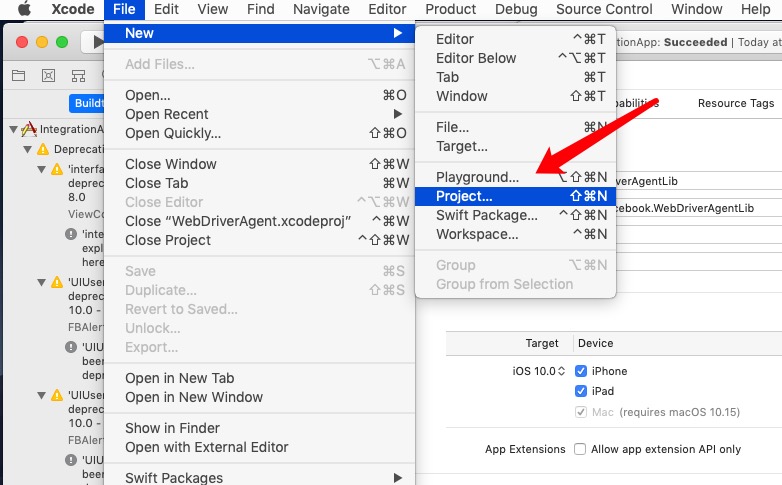The width and height of the screenshot is (782, 485).
Task: Click the Deprecations warning triangle icon
Action: tap(43, 149)
